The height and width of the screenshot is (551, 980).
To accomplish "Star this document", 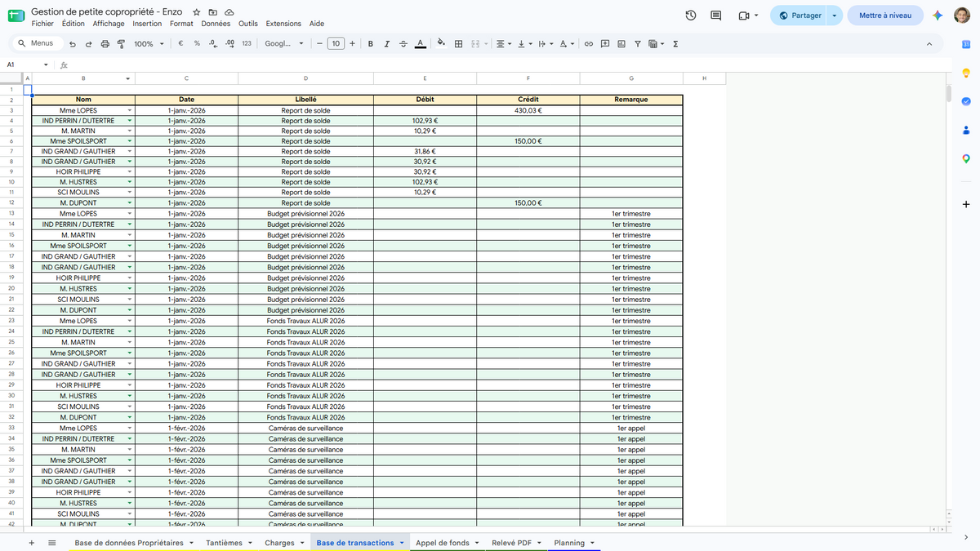I will tap(197, 12).
